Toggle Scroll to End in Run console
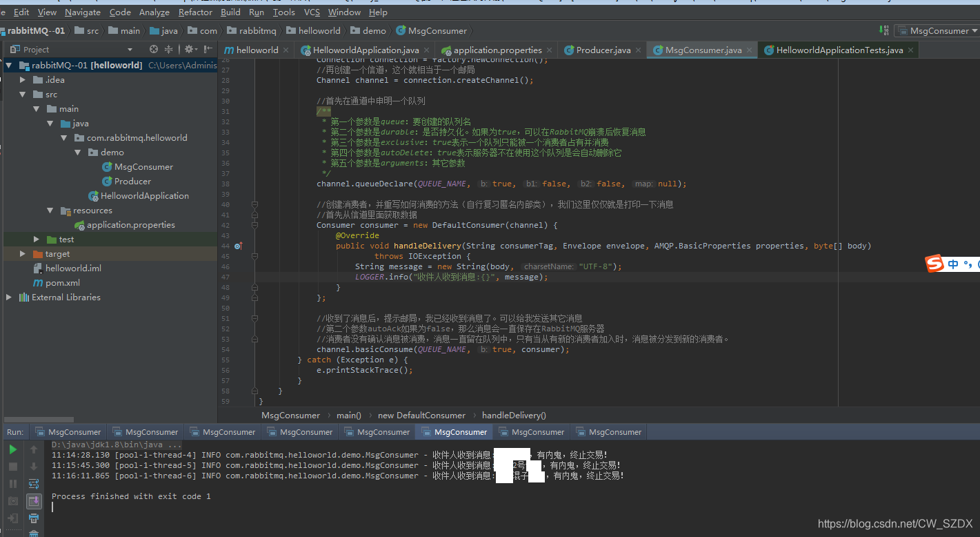The height and width of the screenshot is (537, 980). [34, 501]
